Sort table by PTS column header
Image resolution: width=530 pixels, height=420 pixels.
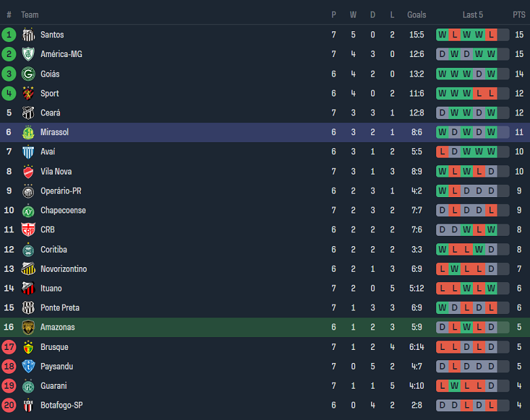519,15
